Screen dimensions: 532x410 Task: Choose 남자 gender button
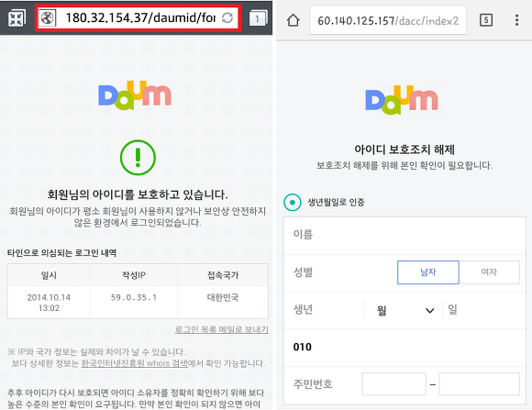tap(428, 272)
